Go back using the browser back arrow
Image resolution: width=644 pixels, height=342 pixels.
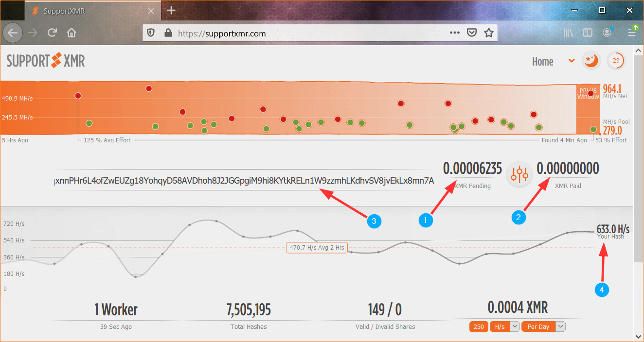pos(13,33)
